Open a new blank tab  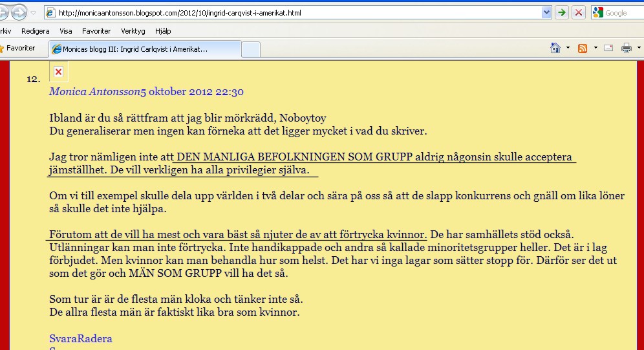coord(250,49)
